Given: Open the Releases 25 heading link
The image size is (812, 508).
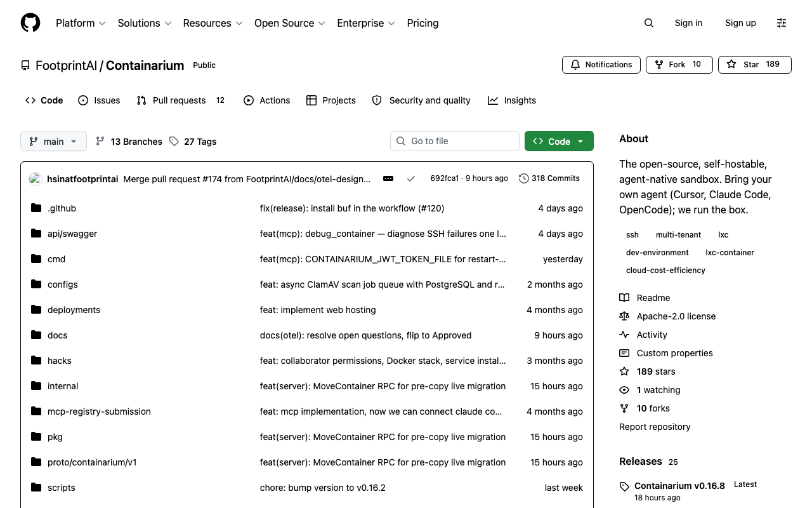Looking at the screenshot, I should click(648, 462).
